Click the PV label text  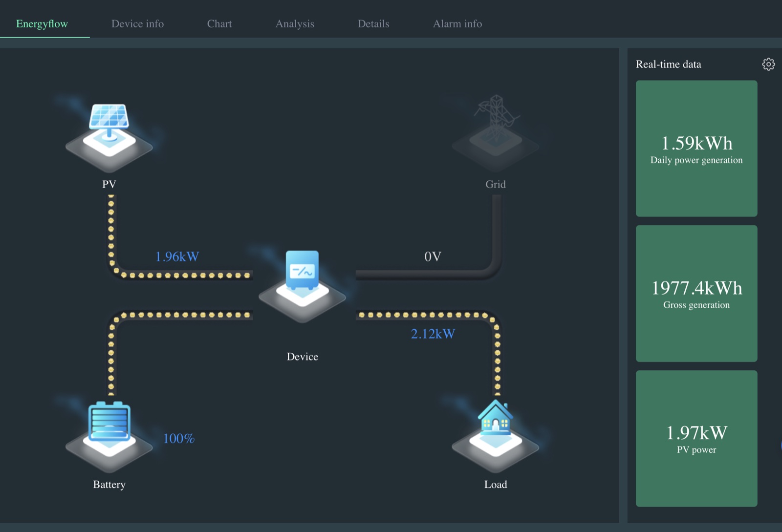click(x=109, y=184)
